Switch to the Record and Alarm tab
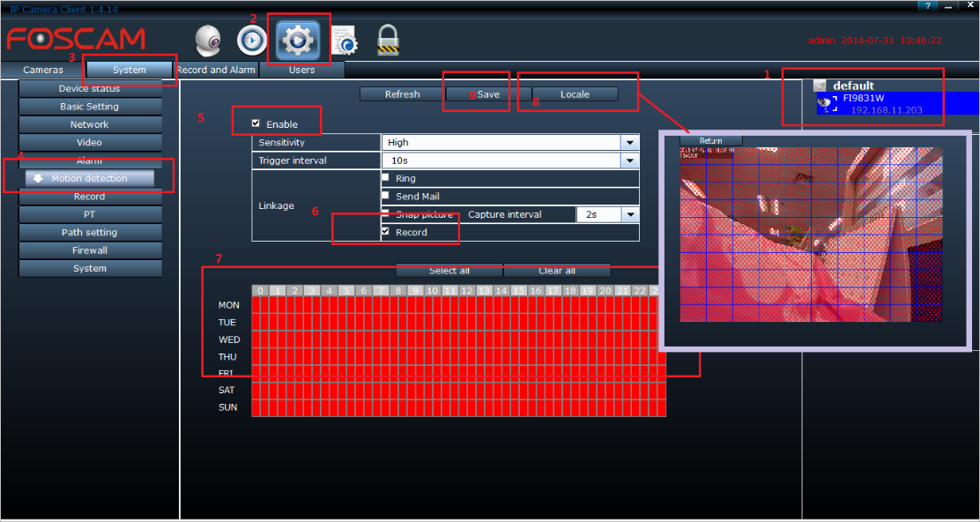The height and width of the screenshot is (522, 980). (x=216, y=70)
